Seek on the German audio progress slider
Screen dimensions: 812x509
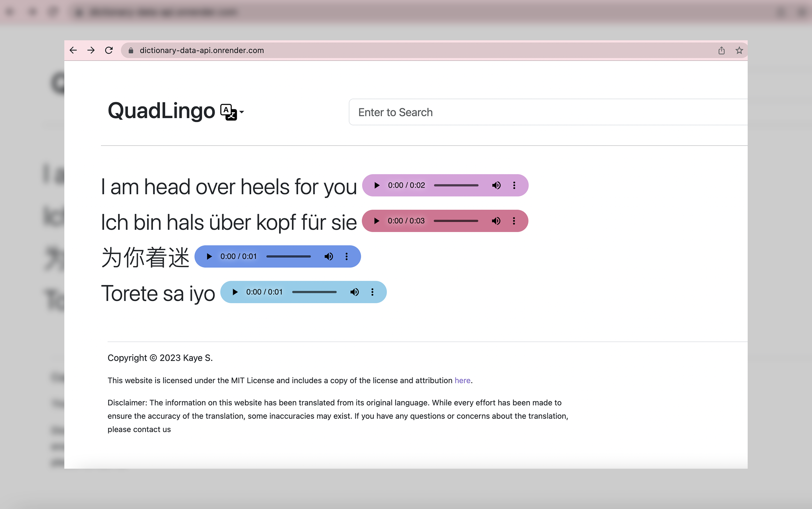click(456, 221)
